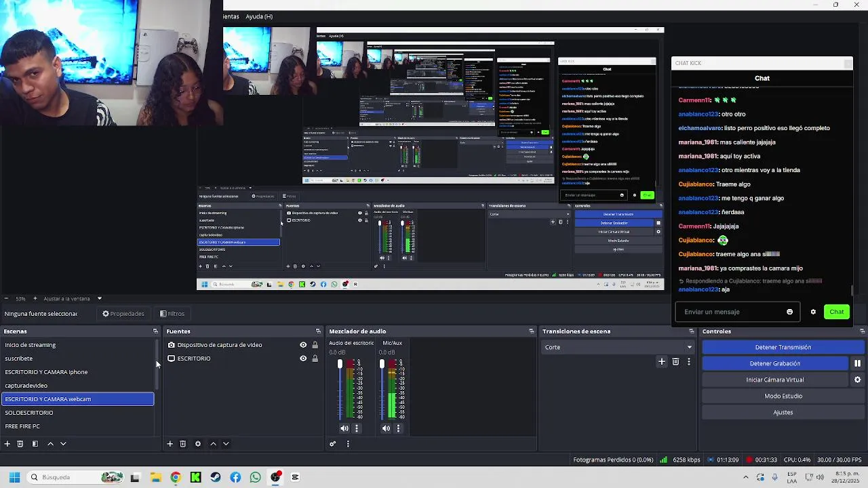Click the Escenas list scrollbar
Image resolution: width=868 pixels, height=488 pixels.
tap(157, 365)
